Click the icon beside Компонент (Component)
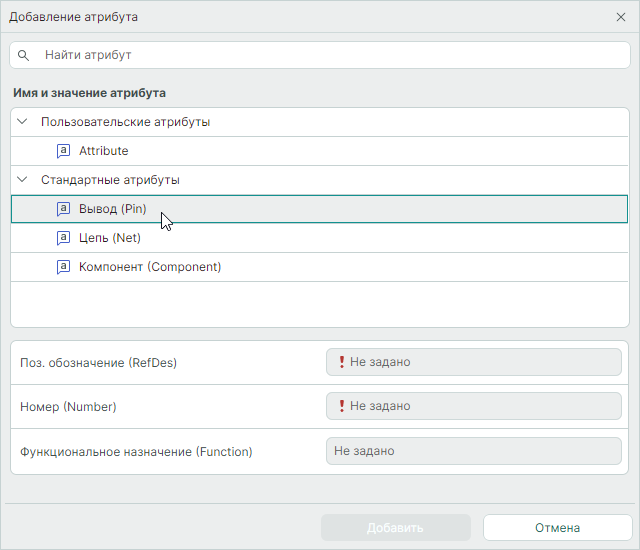This screenshot has height=550, width=640. point(63,267)
